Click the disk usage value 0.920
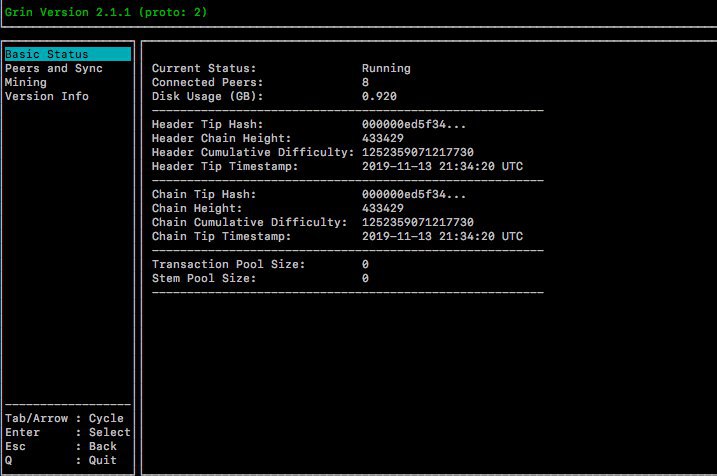Screen dimensions: 717x476 tap(379, 96)
